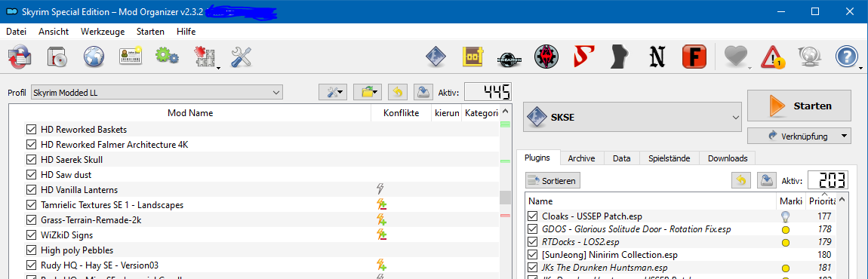
Task: Disable the HD Saerek Skull mod
Action: click(x=31, y=159)
